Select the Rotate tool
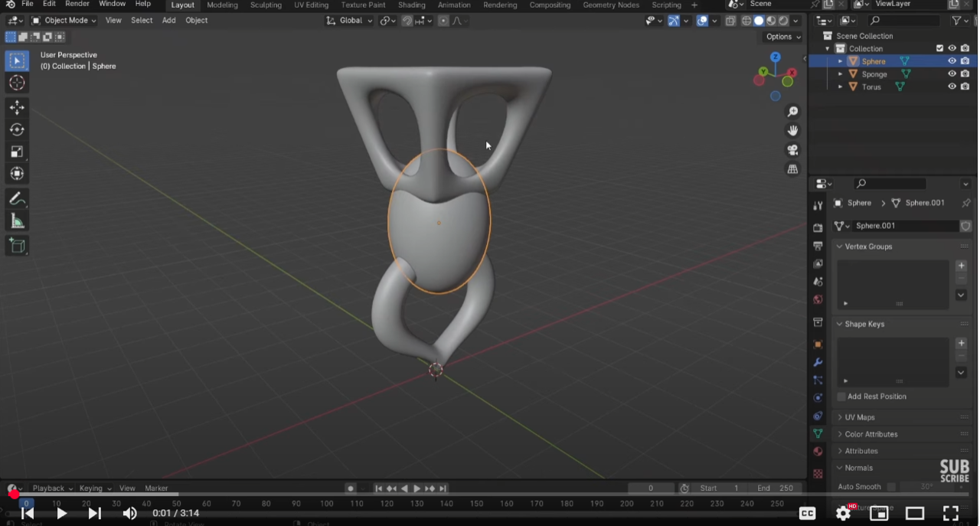Screen dimensions: 980x526 (17, 130)
